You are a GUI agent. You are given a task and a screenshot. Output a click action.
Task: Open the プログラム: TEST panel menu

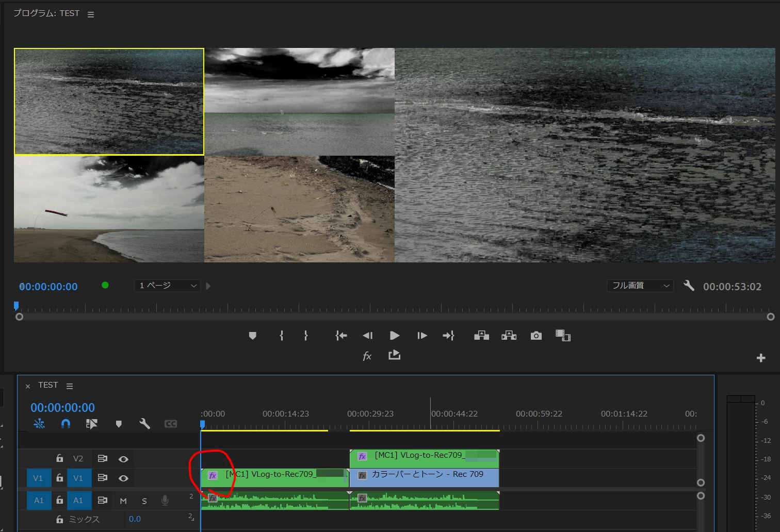(x=91, y=14)
